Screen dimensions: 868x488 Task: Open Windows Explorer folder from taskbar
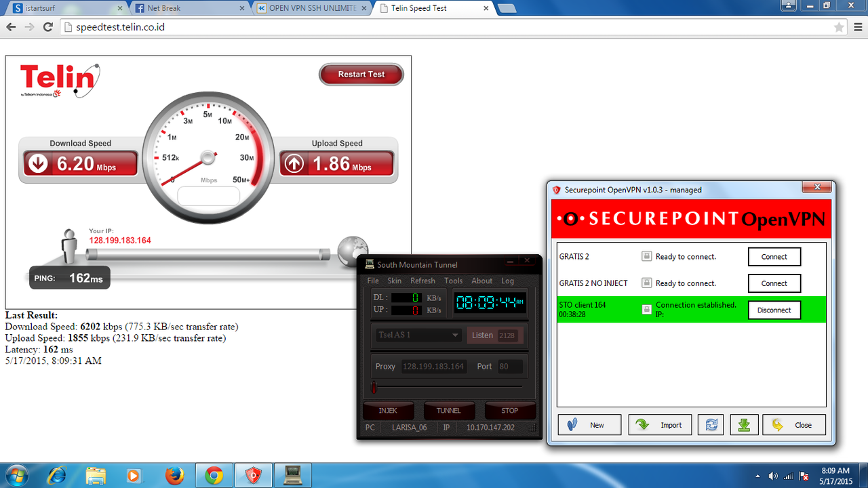(x=96, y=475)
